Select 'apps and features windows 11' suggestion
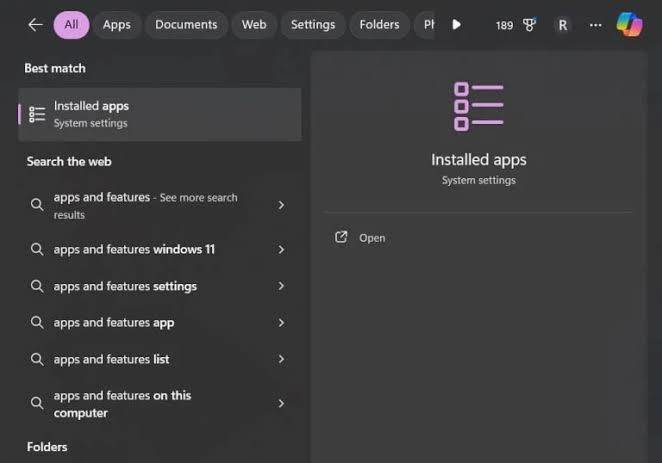The width and height of the screenshot is (662, 463). point(160,249)
